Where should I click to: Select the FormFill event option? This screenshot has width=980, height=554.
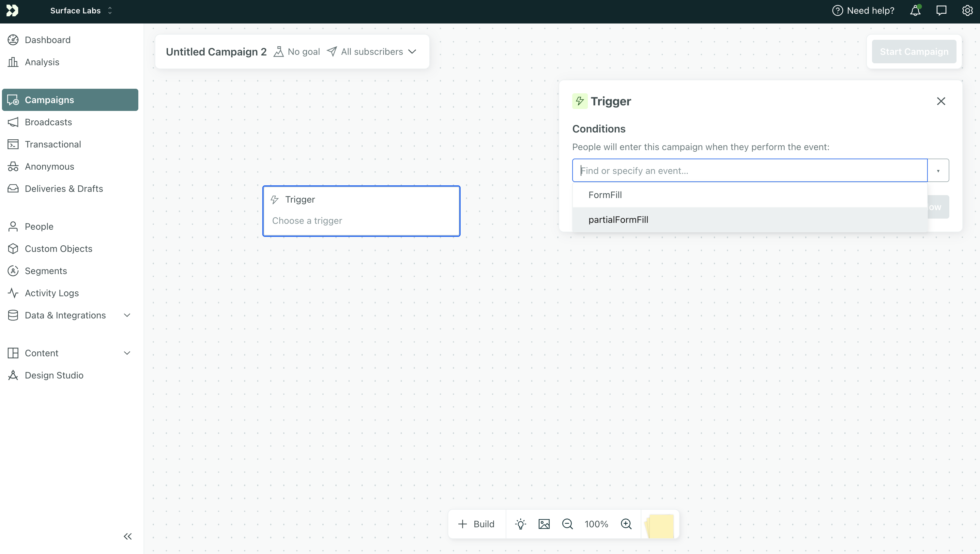point(605,195)
